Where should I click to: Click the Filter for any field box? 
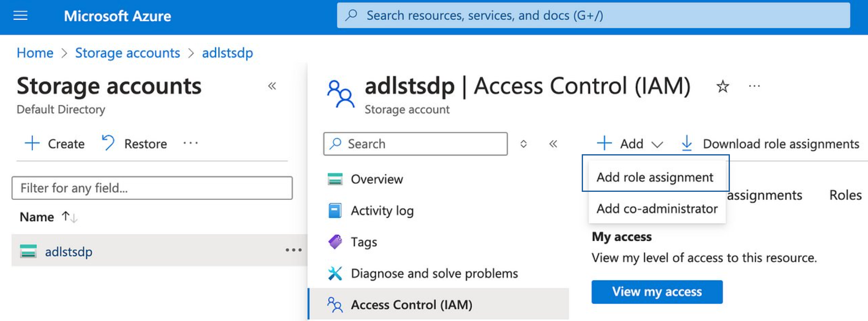pos(152,188)
